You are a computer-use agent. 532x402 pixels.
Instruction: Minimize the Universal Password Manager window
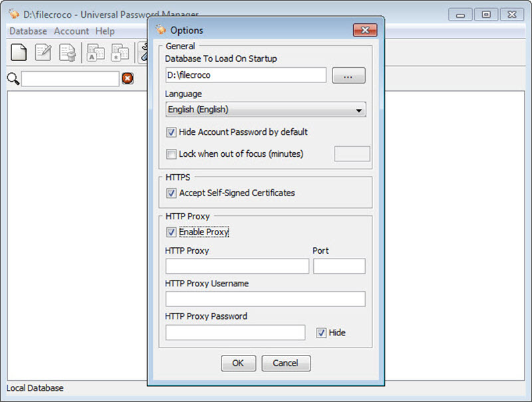460,15
